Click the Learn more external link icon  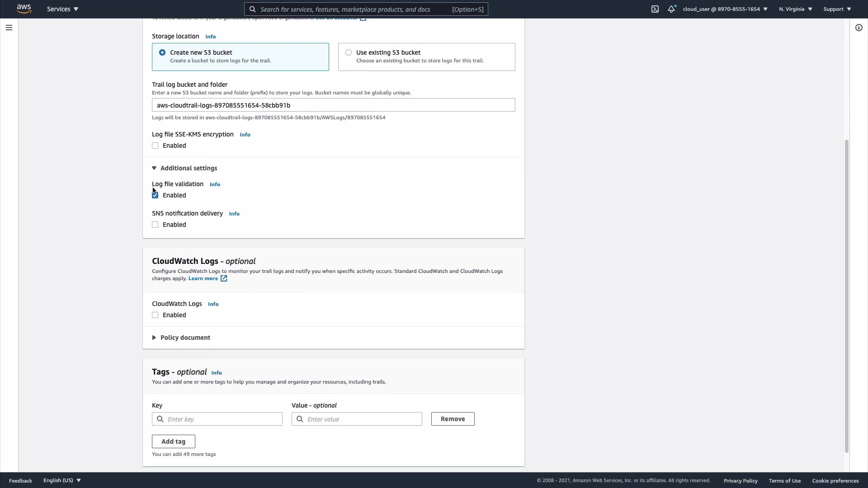pos(224,279)
